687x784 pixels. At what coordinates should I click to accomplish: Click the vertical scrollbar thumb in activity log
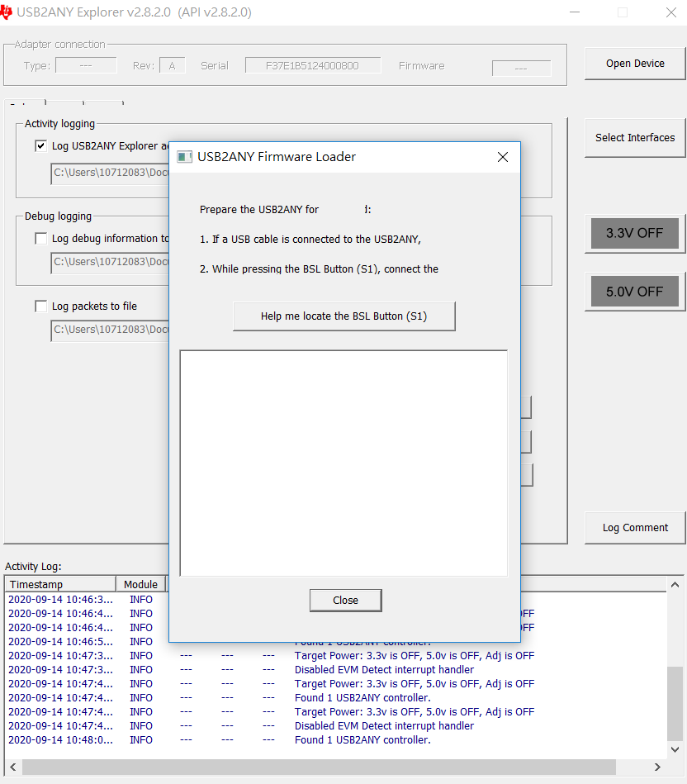675,703
